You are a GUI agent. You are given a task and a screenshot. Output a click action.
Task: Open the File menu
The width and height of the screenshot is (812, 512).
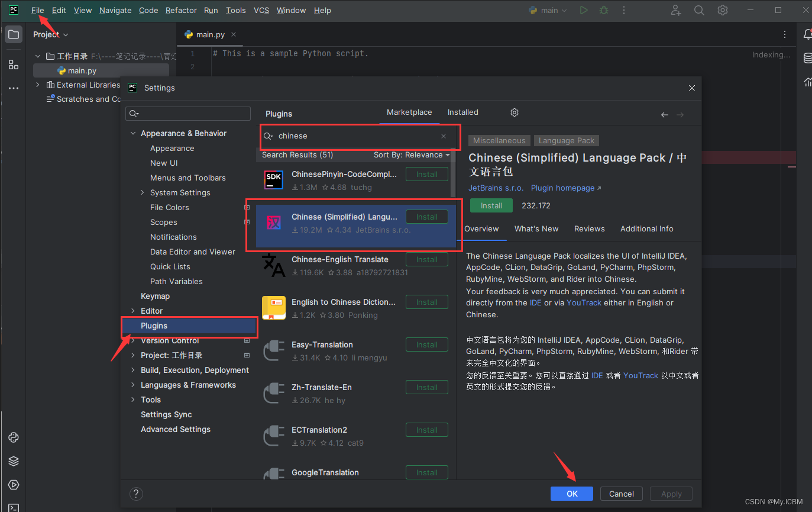(37, 10)
